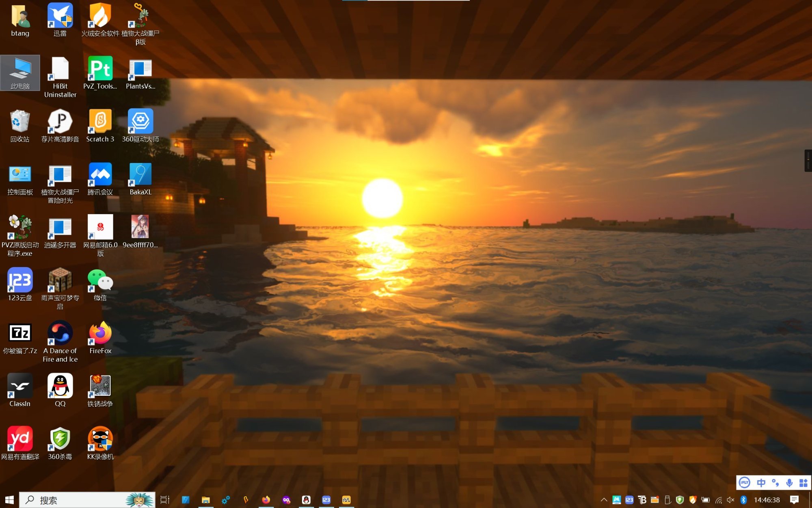Switch to 元气 app in the taskbar

click(x=346, y=500)
